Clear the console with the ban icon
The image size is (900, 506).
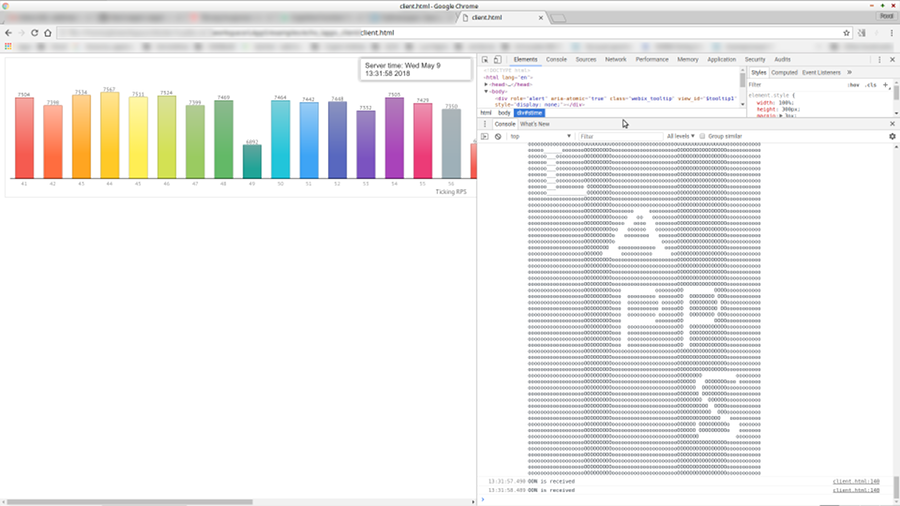pyautogui.click(x=498, y=137)
